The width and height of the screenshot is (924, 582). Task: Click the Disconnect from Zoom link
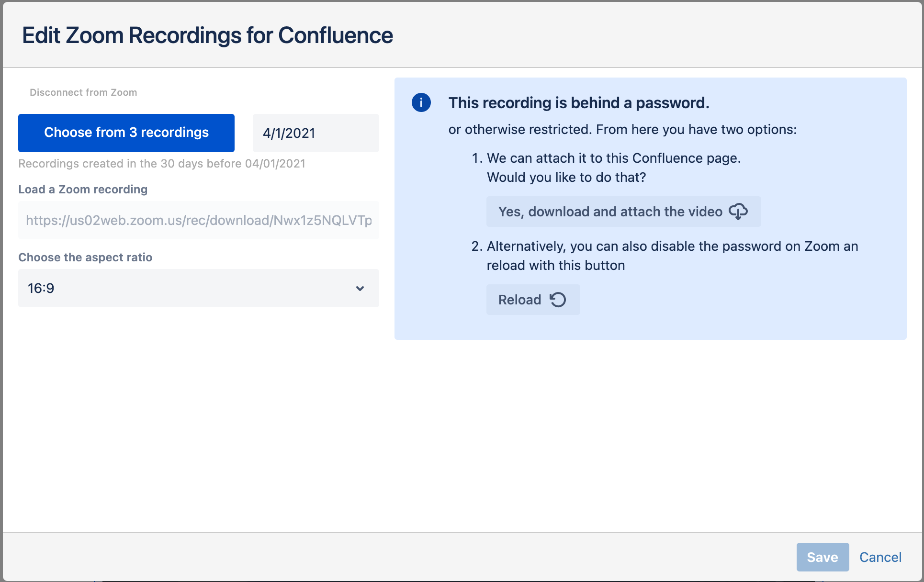[x=83, y=92]
